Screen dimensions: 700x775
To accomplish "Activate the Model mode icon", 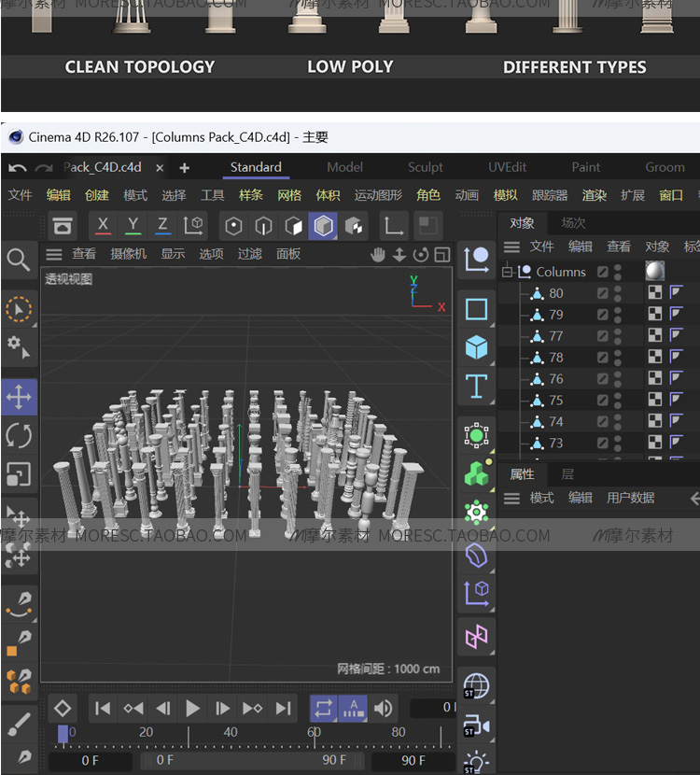I will (323, 226).
